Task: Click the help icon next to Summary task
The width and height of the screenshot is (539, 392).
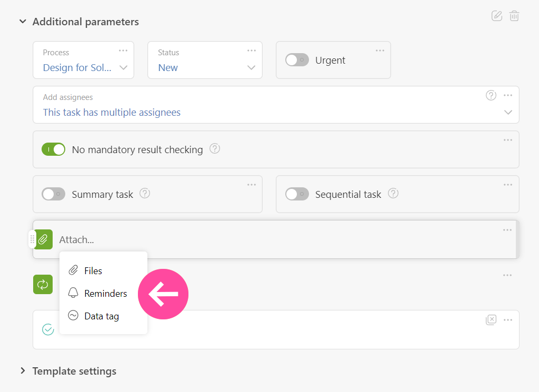Action: (145, 194)
